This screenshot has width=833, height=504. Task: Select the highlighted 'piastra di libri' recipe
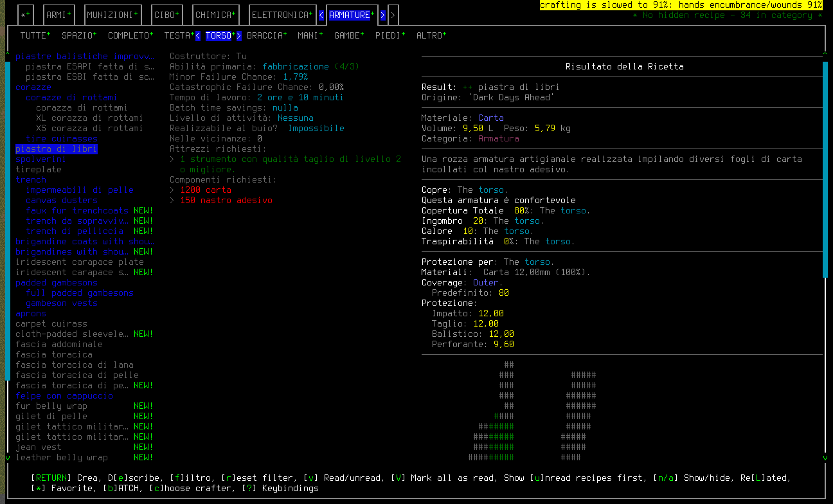pyautogui.click(x=57, y=148)
